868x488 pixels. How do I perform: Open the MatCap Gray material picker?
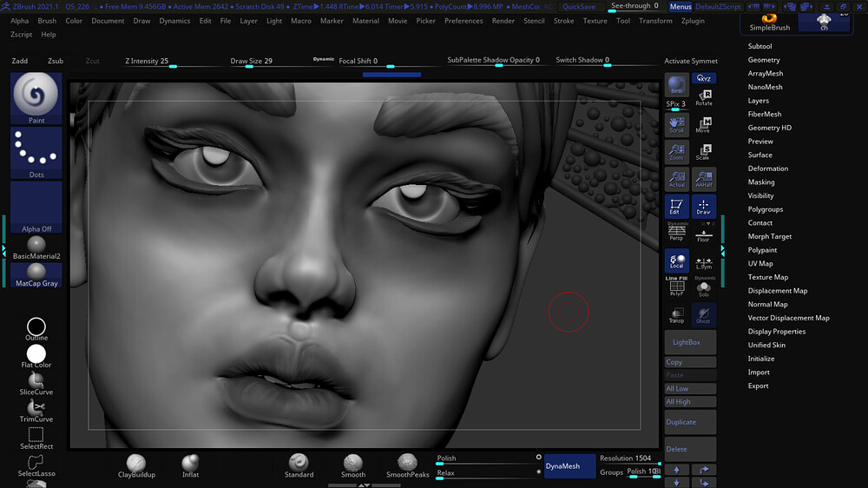tap(36, 274)
